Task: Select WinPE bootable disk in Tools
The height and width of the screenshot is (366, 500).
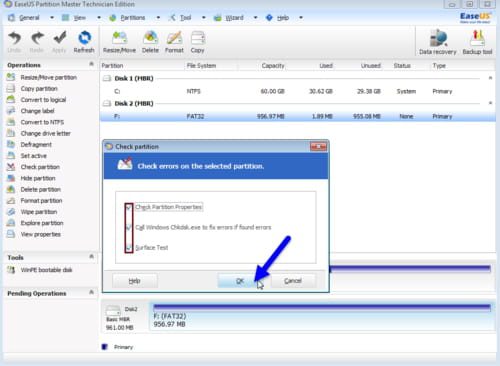Action: [46, 270]
